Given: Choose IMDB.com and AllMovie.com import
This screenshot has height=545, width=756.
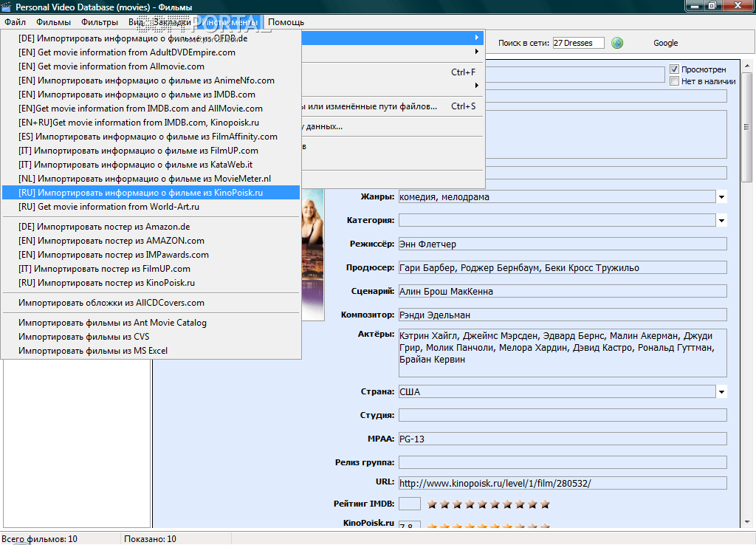Looking at the screenshot, I should point(151,109).
